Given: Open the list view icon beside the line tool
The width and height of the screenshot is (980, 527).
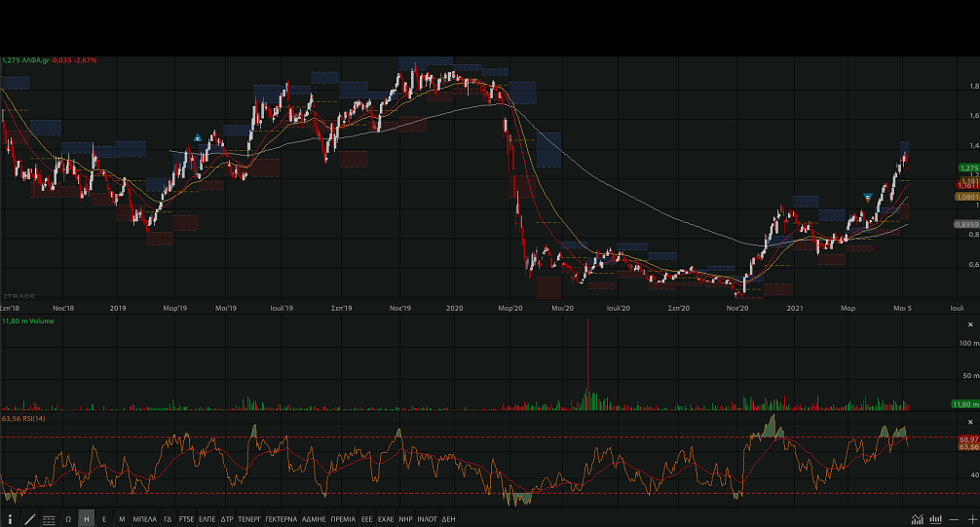Looking at the screenshot, I should pyautogui.click(x=49, y=519).
